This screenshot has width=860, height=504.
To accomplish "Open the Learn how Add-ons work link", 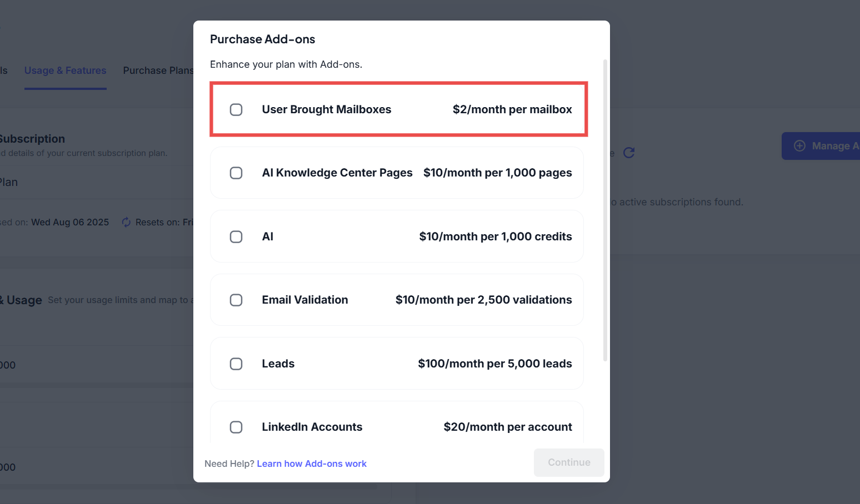I will [312, 463].
